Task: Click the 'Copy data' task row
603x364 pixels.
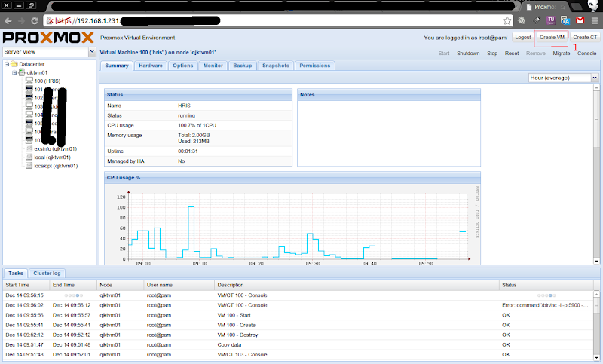Action: point(298,344)
